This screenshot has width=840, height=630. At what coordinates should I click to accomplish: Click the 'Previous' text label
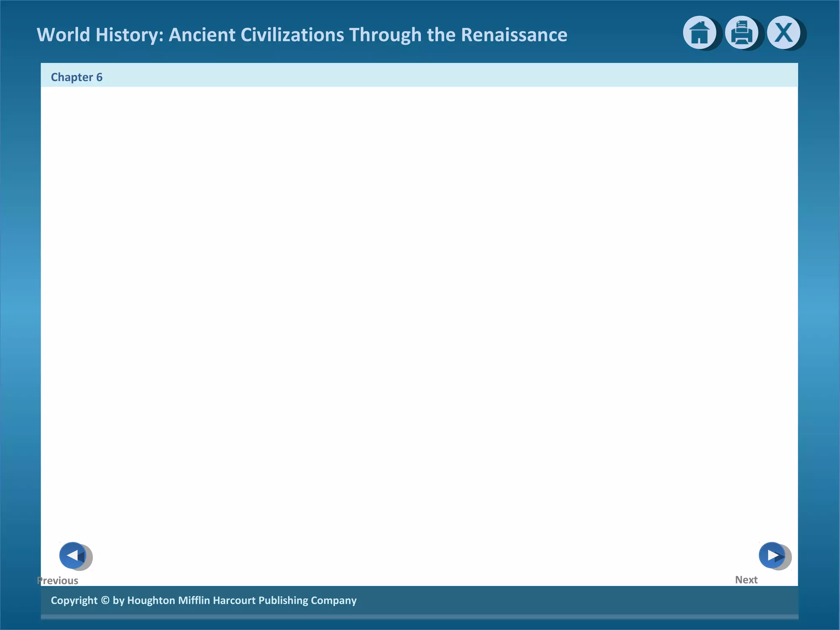click(x=57, y=580)
